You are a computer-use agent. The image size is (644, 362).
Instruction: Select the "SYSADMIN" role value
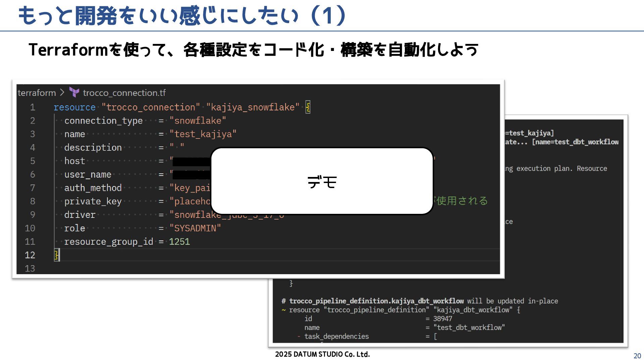click(195, 228)
